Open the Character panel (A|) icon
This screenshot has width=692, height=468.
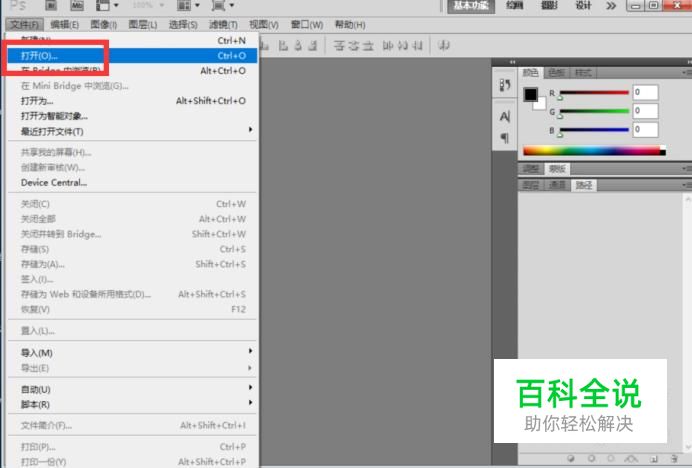click(x=504, y=117)
